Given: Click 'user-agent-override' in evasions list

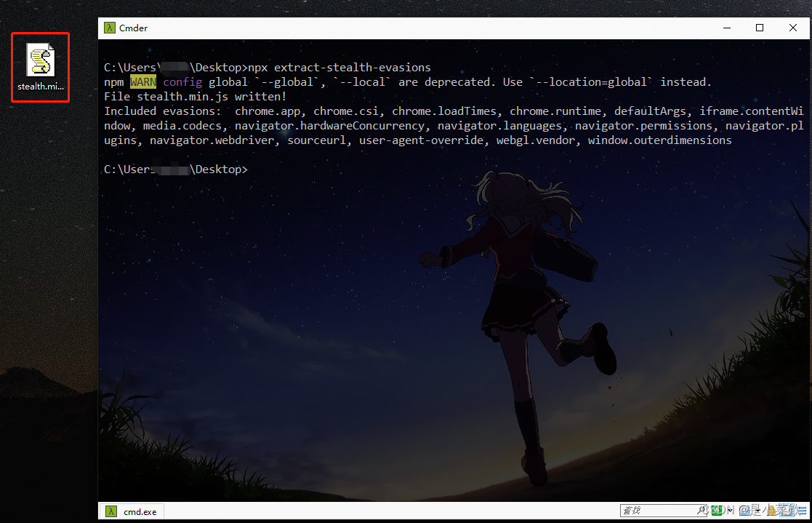Looking at the screenshot, I should [422, 140].
